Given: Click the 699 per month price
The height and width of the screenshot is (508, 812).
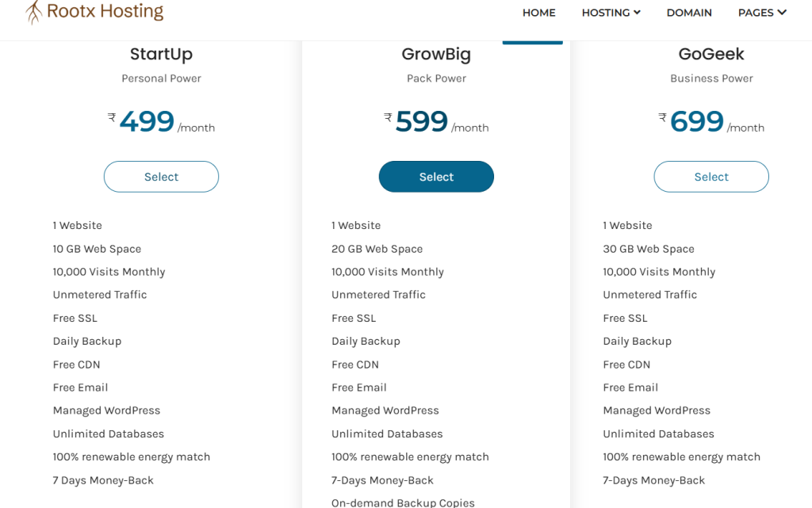Looking at the screenshot, I should click(x=697, y=122).
